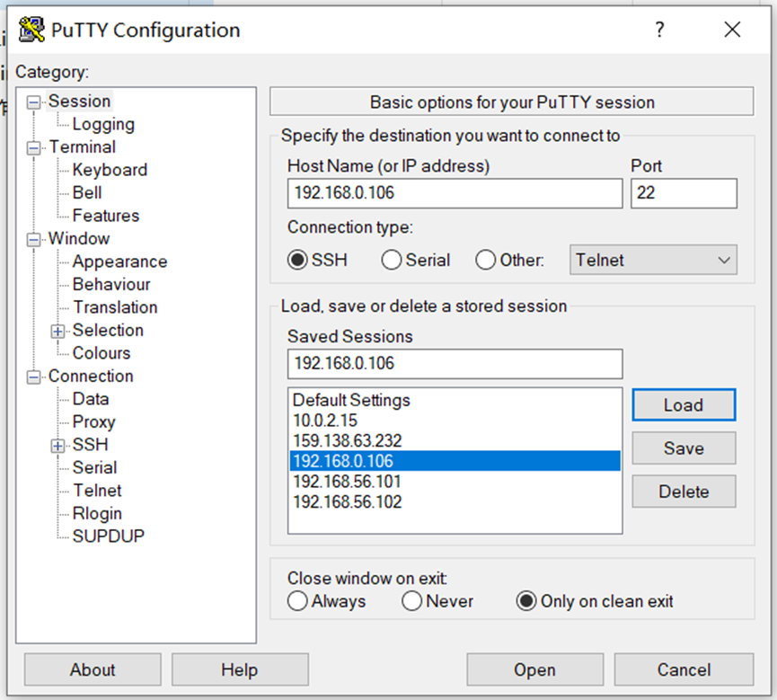Viewport: 777px width, 700px height.
Task: Choose Never for close window on exit
Action: click(x=411, y=601)
